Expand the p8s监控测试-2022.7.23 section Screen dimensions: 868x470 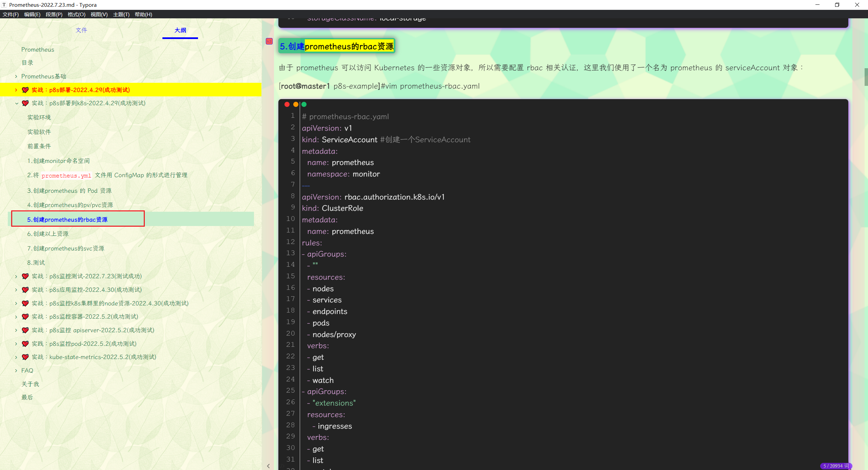click(16, 276)
